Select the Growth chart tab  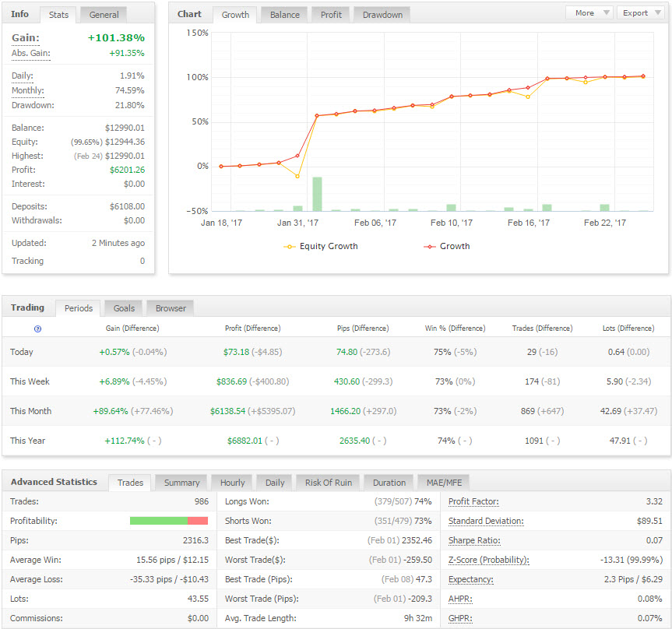pos(235,15)
